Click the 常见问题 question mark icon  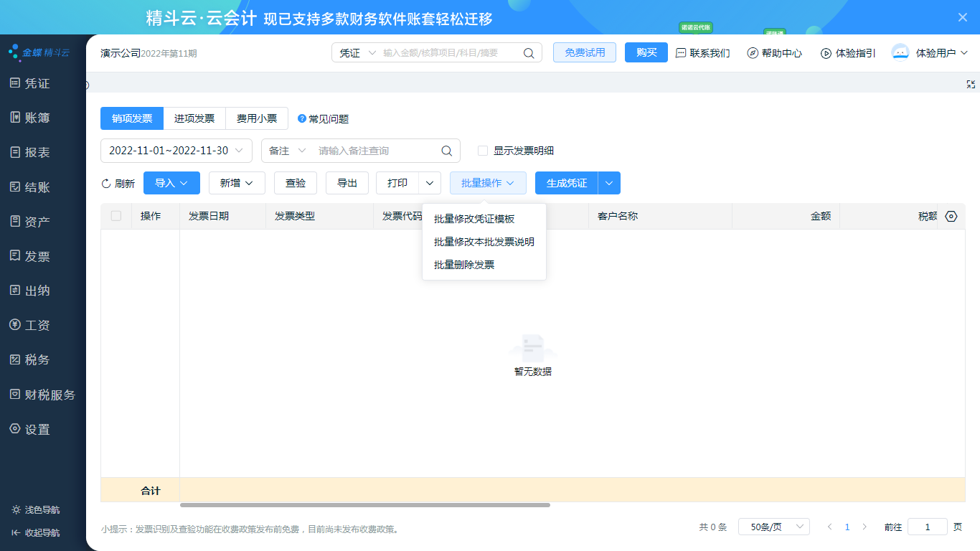click(x=302, y=119)
